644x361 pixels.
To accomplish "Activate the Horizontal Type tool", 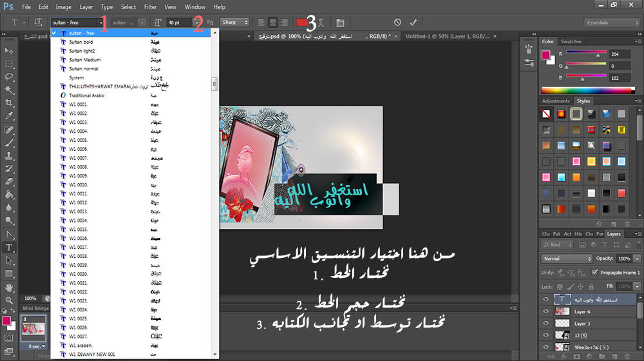I will pyautogui.click(x=9, y=247).
